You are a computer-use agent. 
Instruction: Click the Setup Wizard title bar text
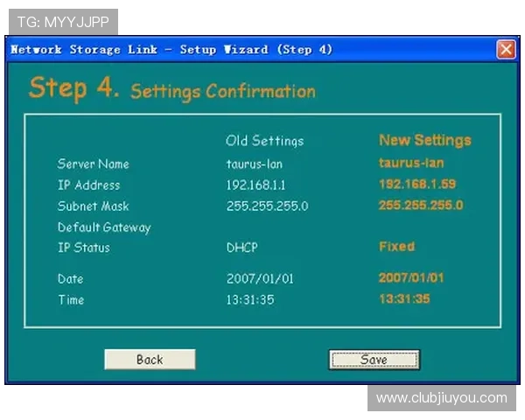tap(171, 50)
